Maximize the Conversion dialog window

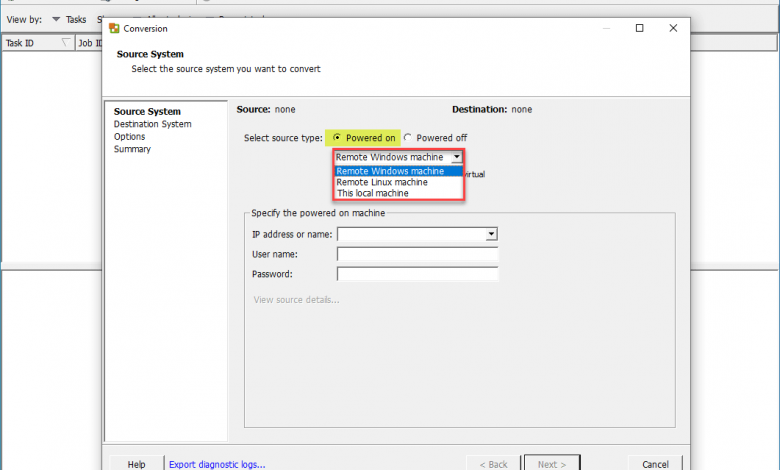pyautogui.click(x=640, y=29)
